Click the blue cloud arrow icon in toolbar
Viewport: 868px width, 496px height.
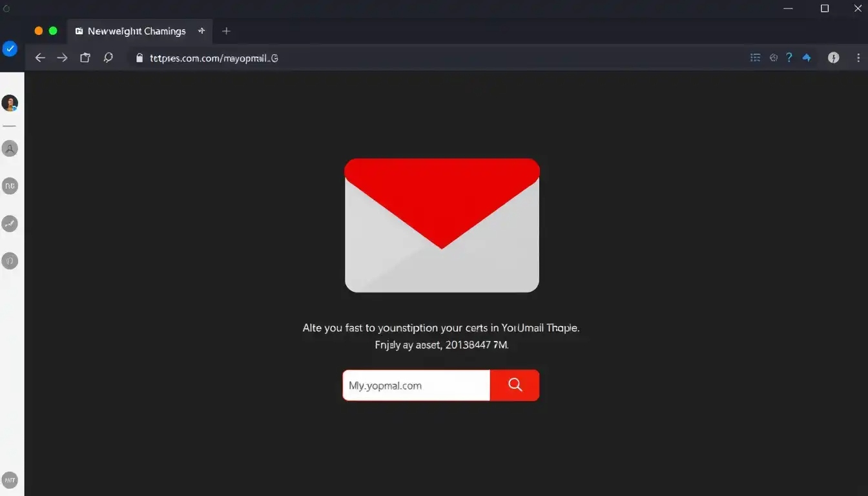tap(807, 57)
